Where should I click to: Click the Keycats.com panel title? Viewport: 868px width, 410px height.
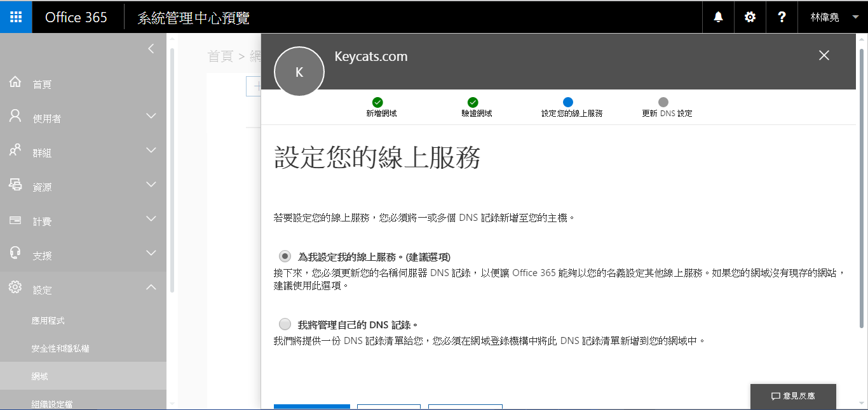pyautogui.click(x=371, y=56)
